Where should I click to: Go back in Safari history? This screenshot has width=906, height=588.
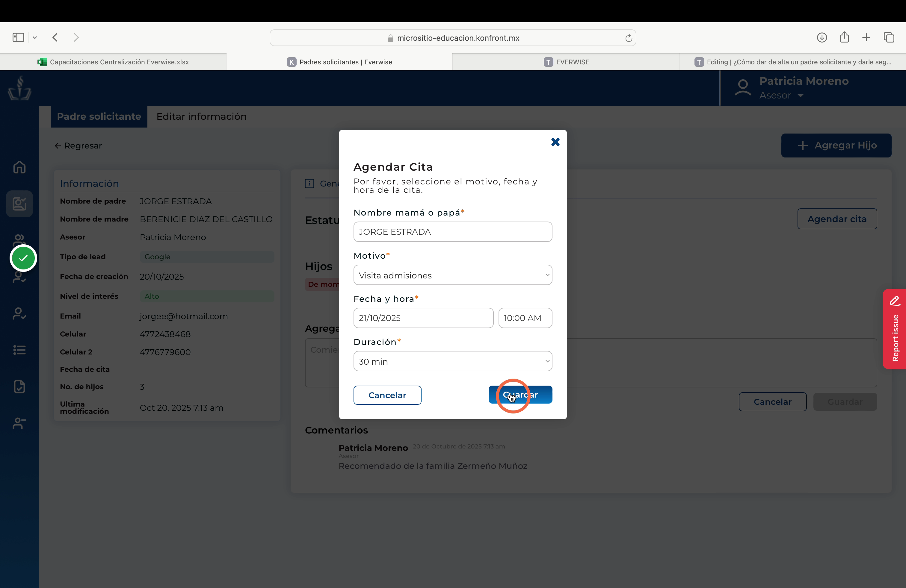click(x=55, y=37)
